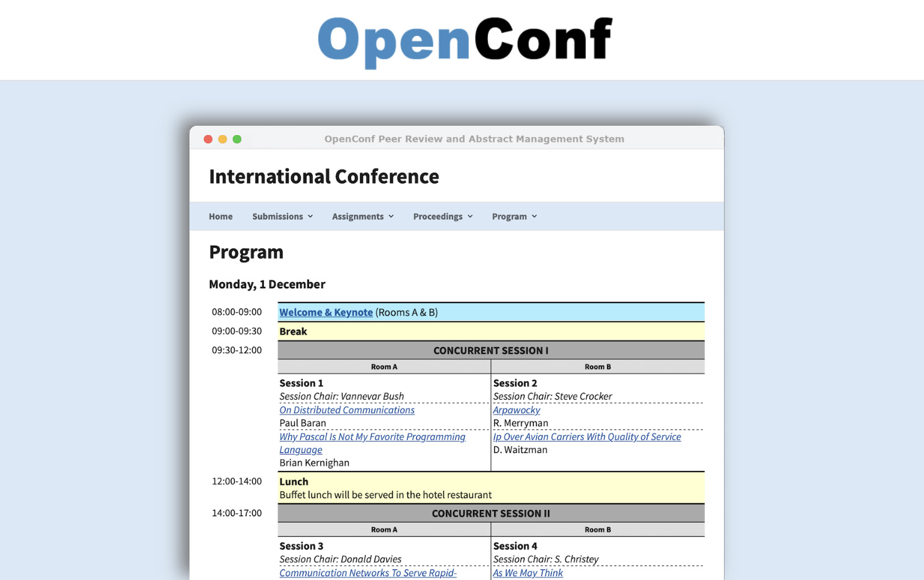This screenshot has height=580, width=924.
Task: Open Ip Over Avian Carriers With Quality of Service
Action: 586,437
